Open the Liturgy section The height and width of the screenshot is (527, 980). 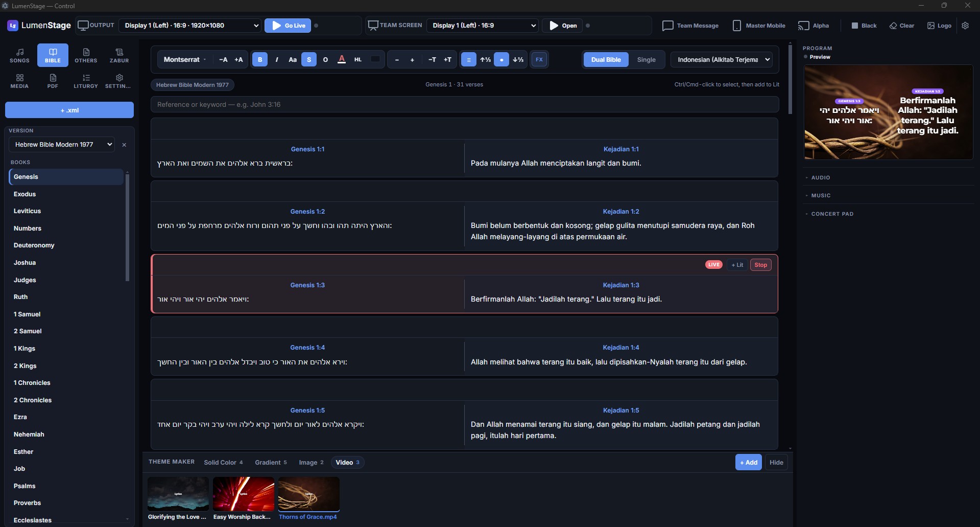click(x=86, y=81)
